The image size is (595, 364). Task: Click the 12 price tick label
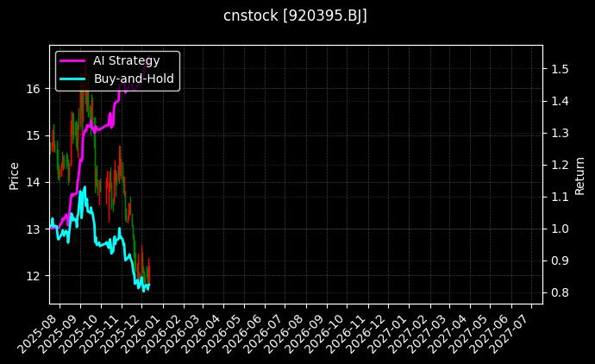pyautogui.click(x=34, y=276)
